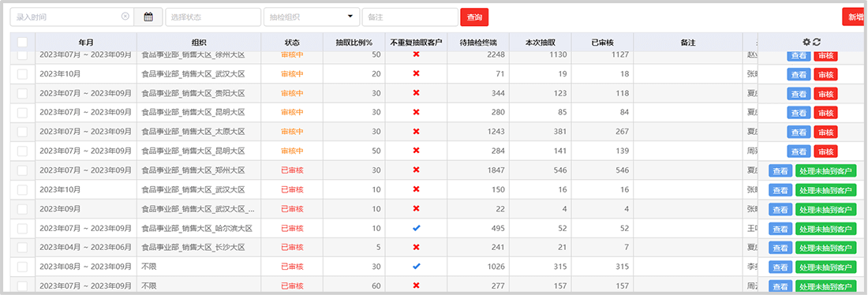Click the 备注 column header
The height and width of the screenshot is (295, 868).
[687, 42]
